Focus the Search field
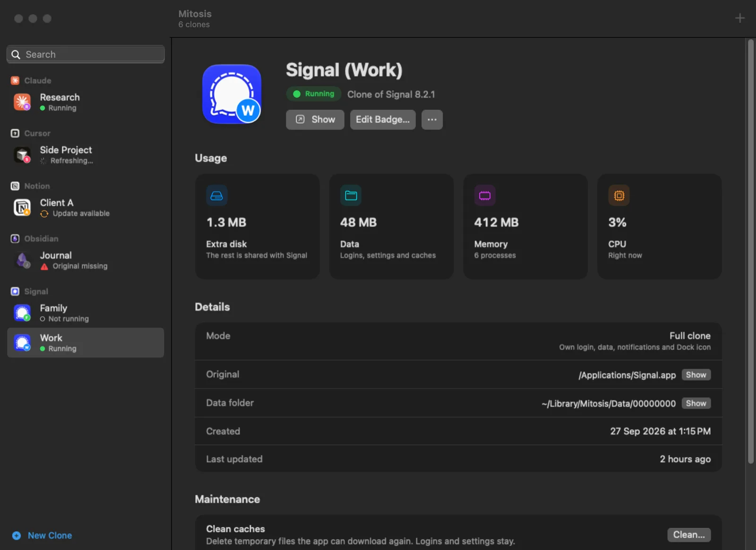The image size is (756, 550). click(x=86, y=54)
